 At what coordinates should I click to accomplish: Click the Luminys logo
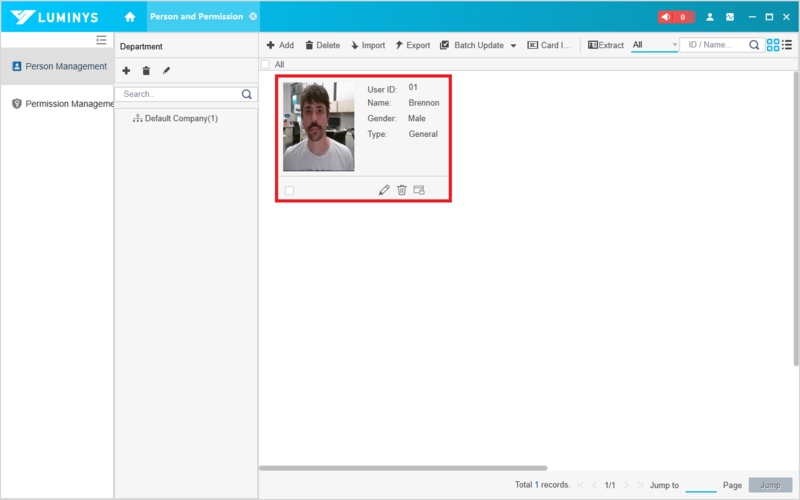pos(54,17)
